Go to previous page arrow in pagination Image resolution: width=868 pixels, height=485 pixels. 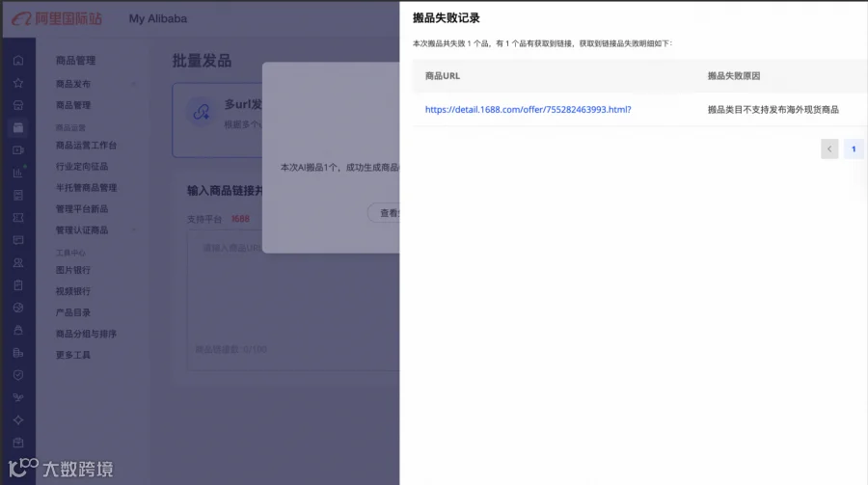(x=829, y=148)
